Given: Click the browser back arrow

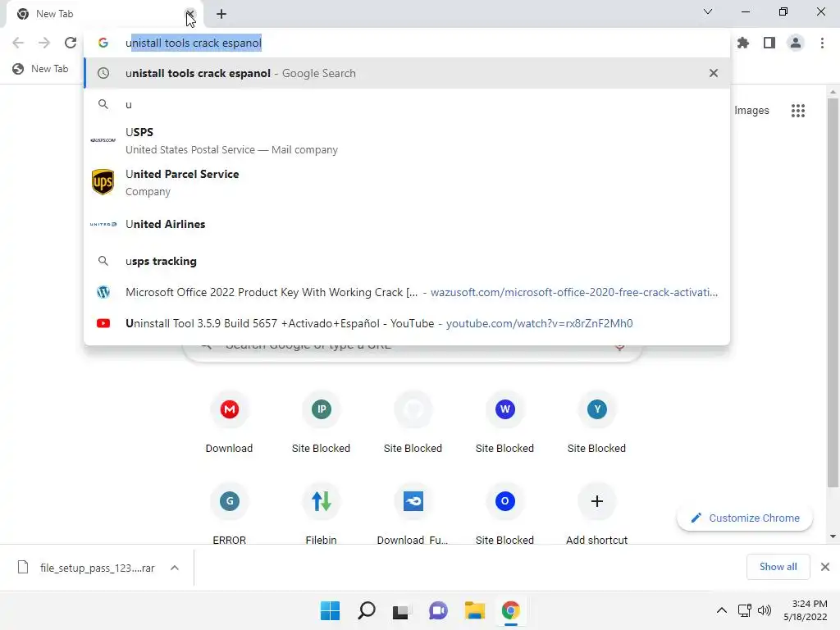Looking at the screenshot, I should (18, 43).
